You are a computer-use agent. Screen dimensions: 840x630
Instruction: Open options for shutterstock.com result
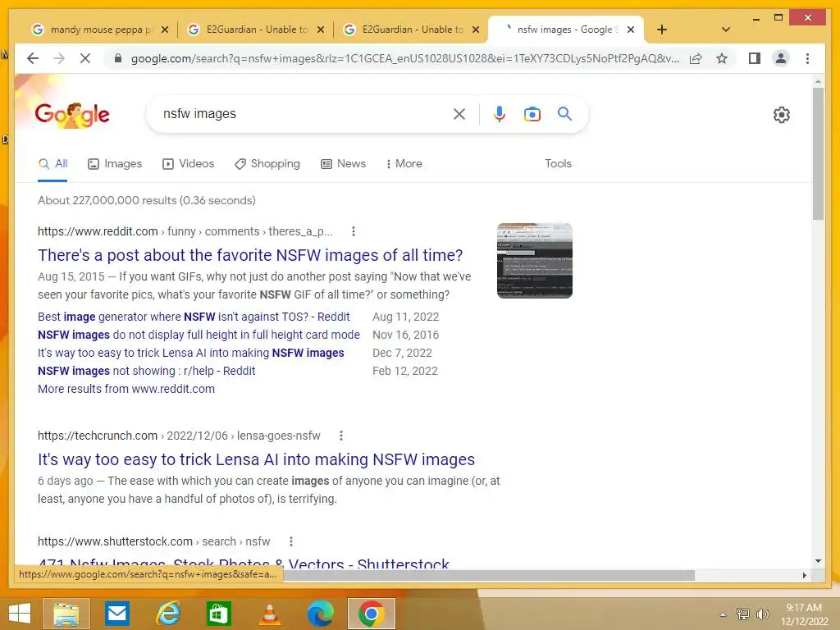click(x=291, y=541)
